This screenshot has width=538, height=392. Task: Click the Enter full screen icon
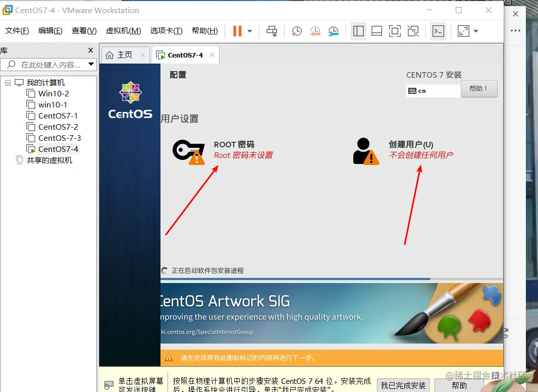click(395, 31)
